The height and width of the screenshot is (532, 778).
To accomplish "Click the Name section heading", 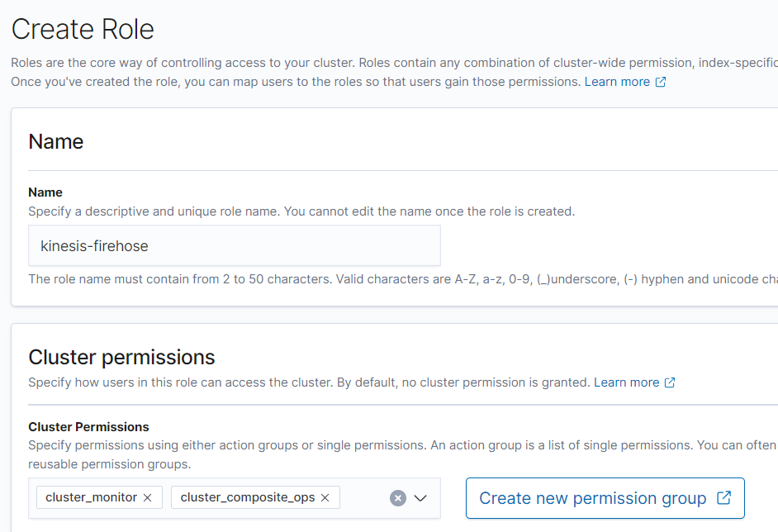I will pyautogui.click(x=55, y=141).
